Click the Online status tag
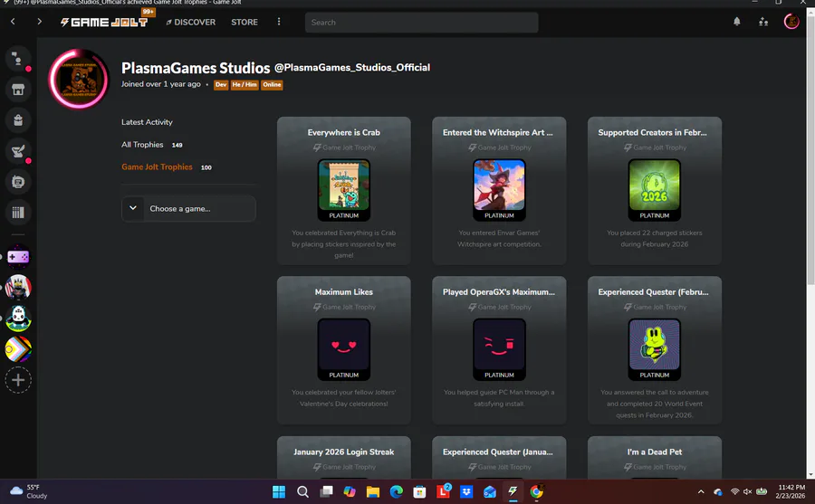 click(x=272, y=85)
